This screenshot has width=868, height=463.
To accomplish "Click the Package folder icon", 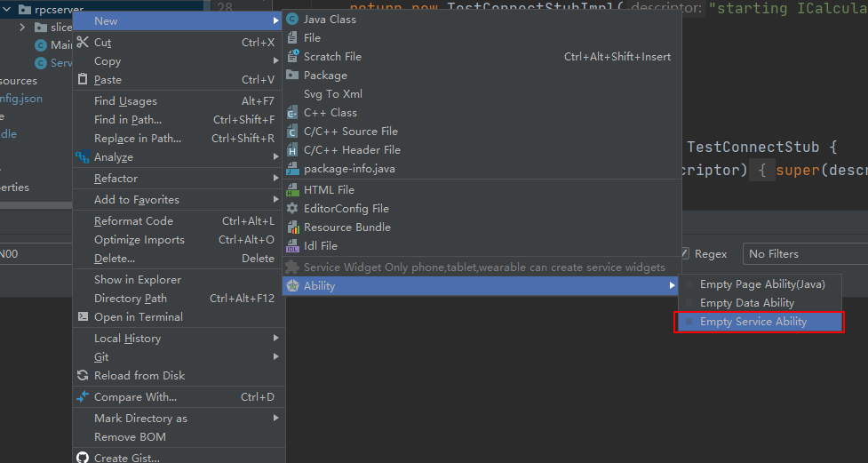I will (292, 76).
